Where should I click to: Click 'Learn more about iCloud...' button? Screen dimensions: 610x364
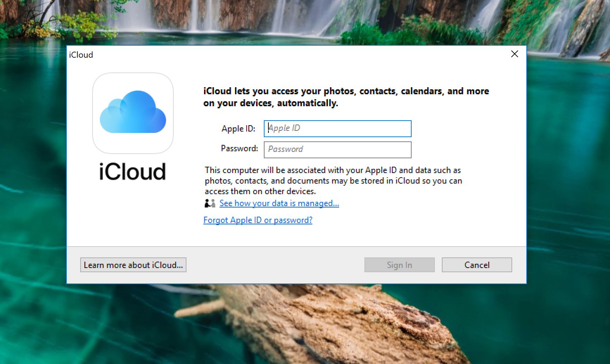click(x=133, y=265)
